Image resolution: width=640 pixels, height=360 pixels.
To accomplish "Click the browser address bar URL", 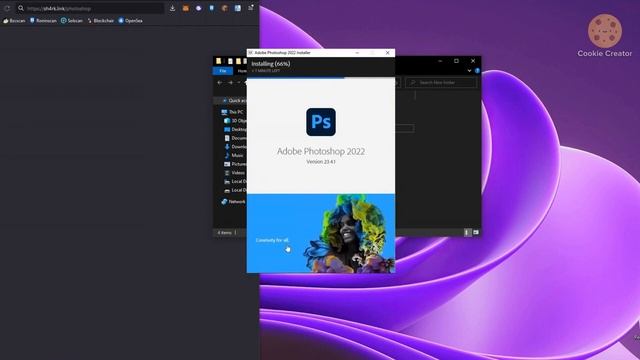I will click(x=59, y=9).
